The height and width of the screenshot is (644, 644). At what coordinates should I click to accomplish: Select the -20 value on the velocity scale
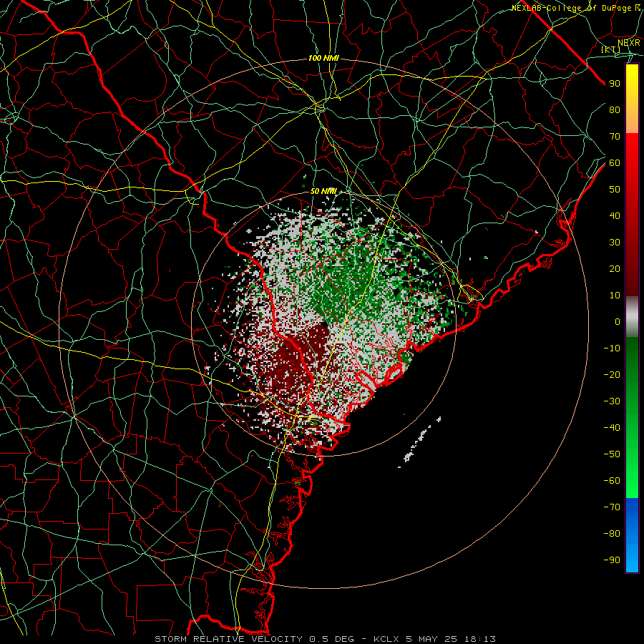[x=612, y=375]
